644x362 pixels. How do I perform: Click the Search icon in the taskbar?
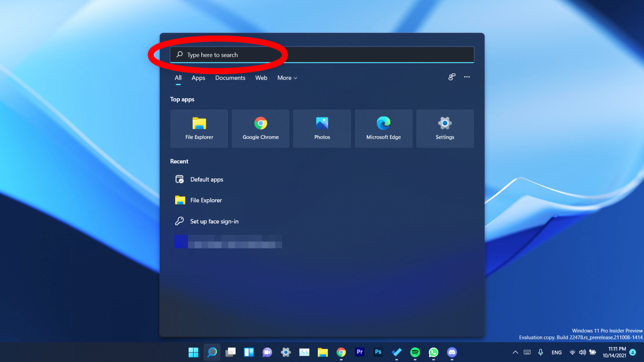click(x=212, y=352)
